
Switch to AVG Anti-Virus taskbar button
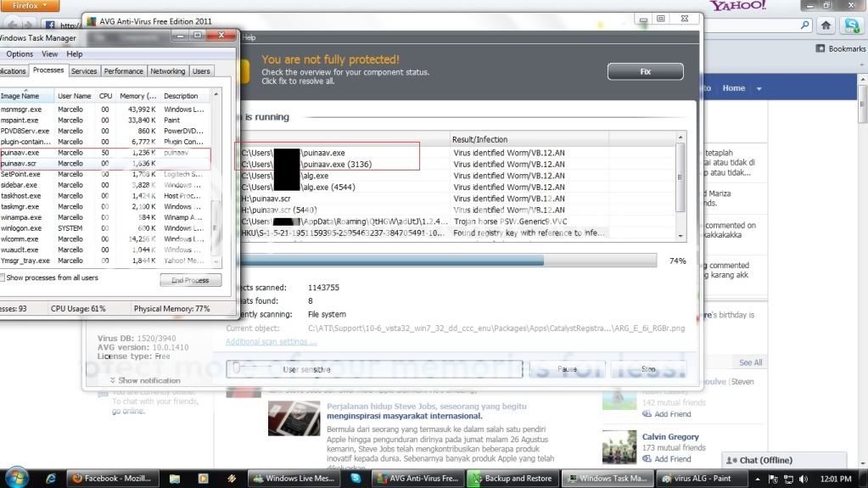[418, 479]
